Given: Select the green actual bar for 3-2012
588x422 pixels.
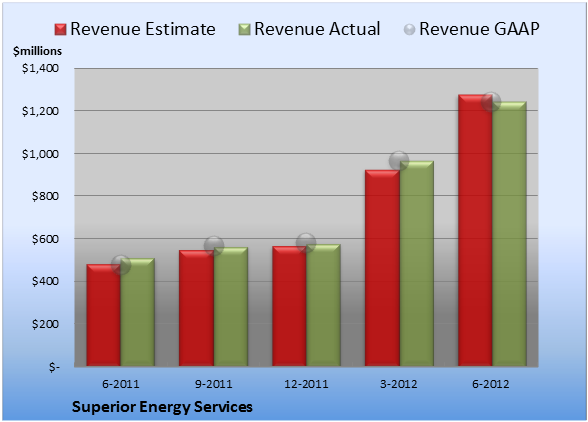Looking at the screenshot, I should click(x=417, y=263).
